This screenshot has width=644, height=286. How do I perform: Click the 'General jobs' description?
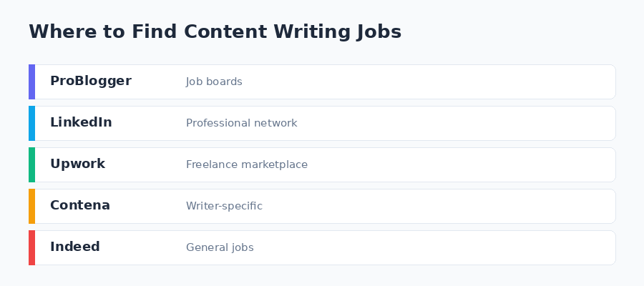click(x=220, y=247)
